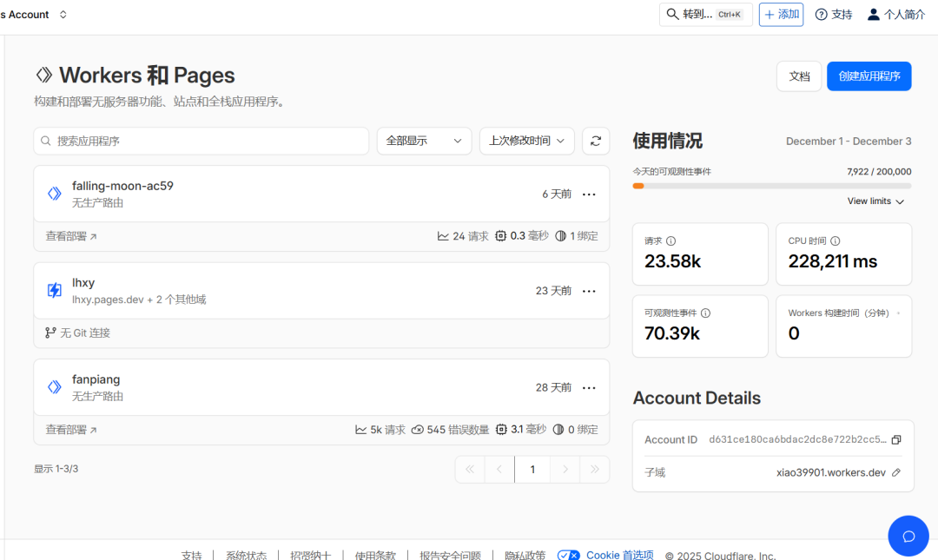938x560 pixels.
Task: Click the observability events usage progress bar
Action: click(x=772, y=186)
